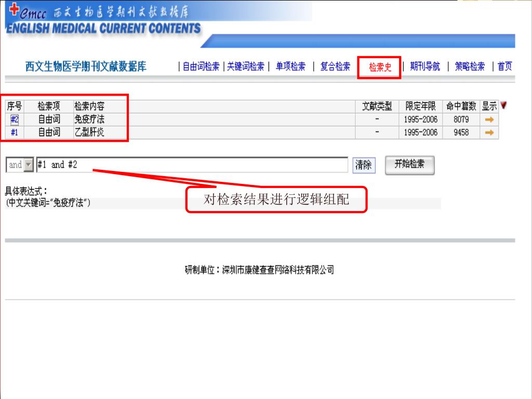The image size is (532, 399).
Task: Click the 限定年限 column header
Action: [x=421, y=106]
